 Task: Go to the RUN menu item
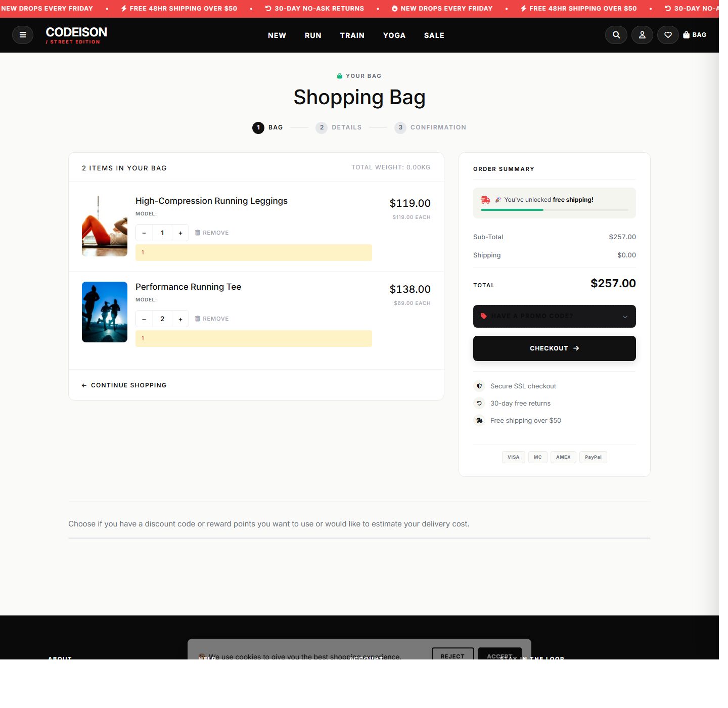click(313, 35)
